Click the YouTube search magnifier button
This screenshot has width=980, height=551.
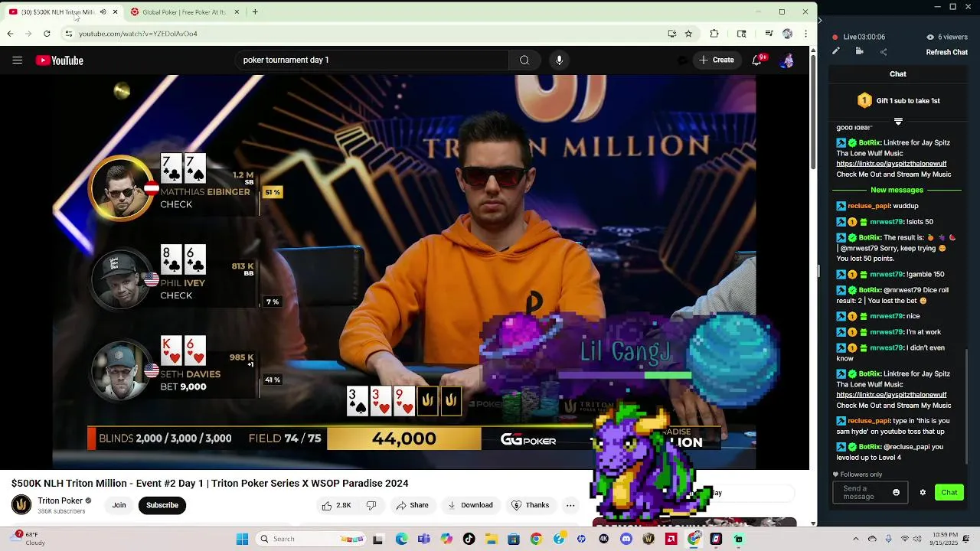click(x=524, y=60)
